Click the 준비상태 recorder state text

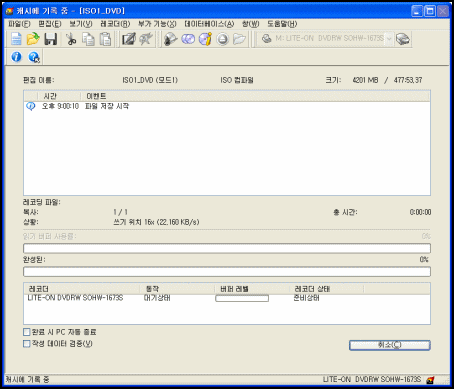[x=306, y=298]
